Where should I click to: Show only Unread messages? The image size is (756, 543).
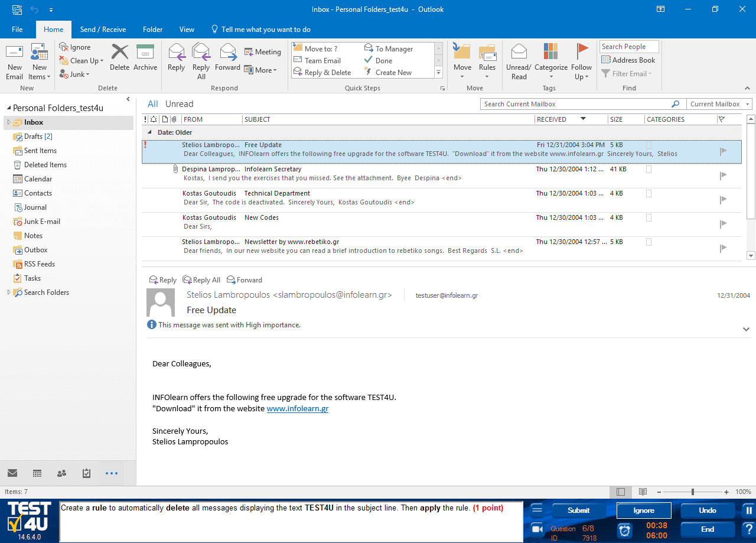(x=179, y=104)
